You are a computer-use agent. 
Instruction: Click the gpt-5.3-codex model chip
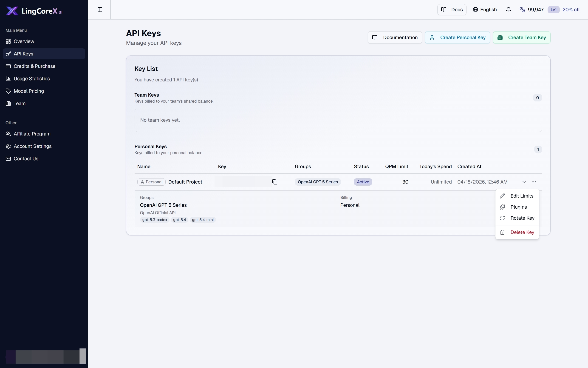pyautogui.click(x=155, y=220)
